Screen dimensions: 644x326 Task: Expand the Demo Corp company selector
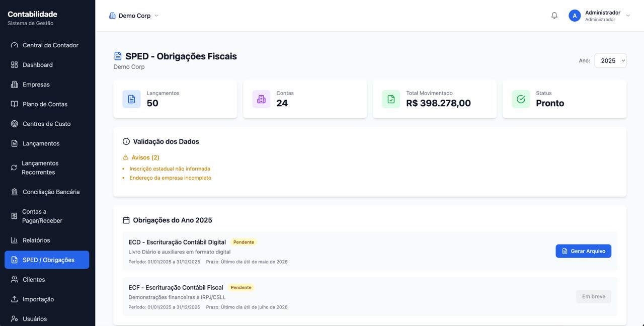tap(134, 16)
